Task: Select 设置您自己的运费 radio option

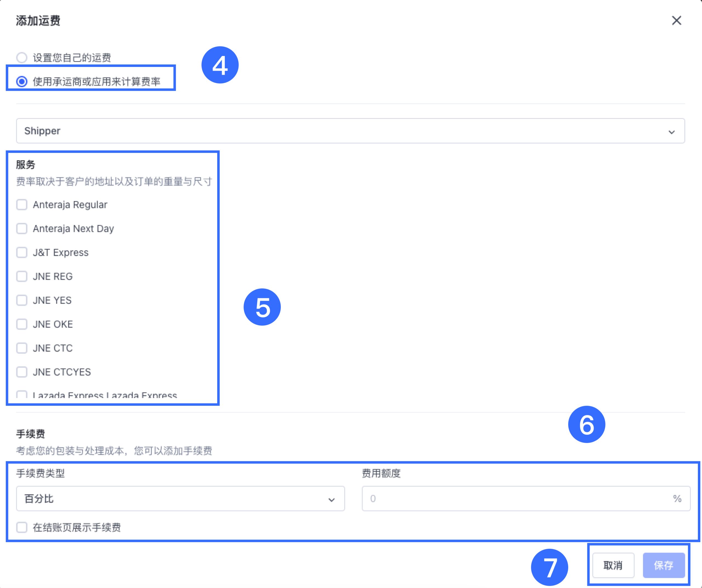Action: pos(22,58)
